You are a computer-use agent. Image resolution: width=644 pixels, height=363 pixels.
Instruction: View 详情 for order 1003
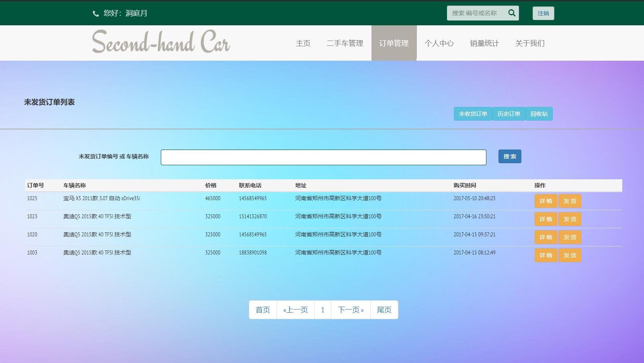click(x=546, y=255)
